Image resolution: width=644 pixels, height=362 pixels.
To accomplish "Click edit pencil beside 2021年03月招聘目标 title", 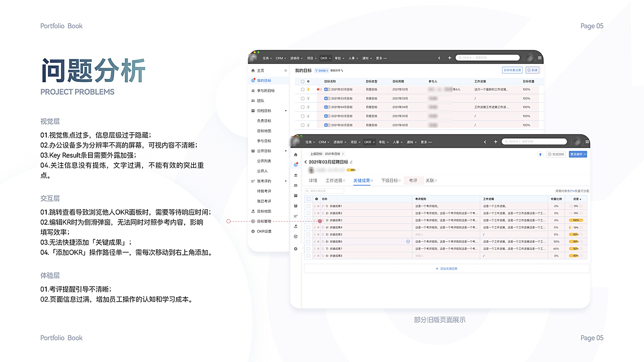I will pyautogui.click(x=351, y=162).
